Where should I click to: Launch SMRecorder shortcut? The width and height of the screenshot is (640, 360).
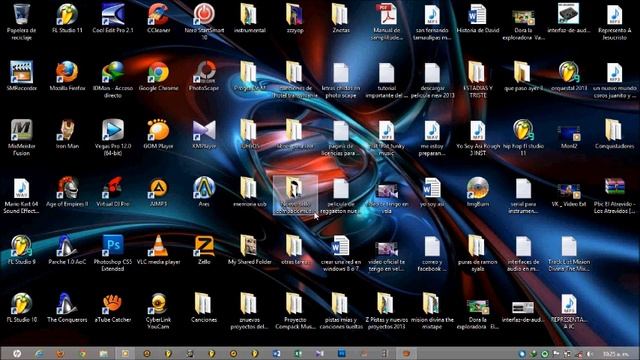pyautogui.click(x=21, y=76)
